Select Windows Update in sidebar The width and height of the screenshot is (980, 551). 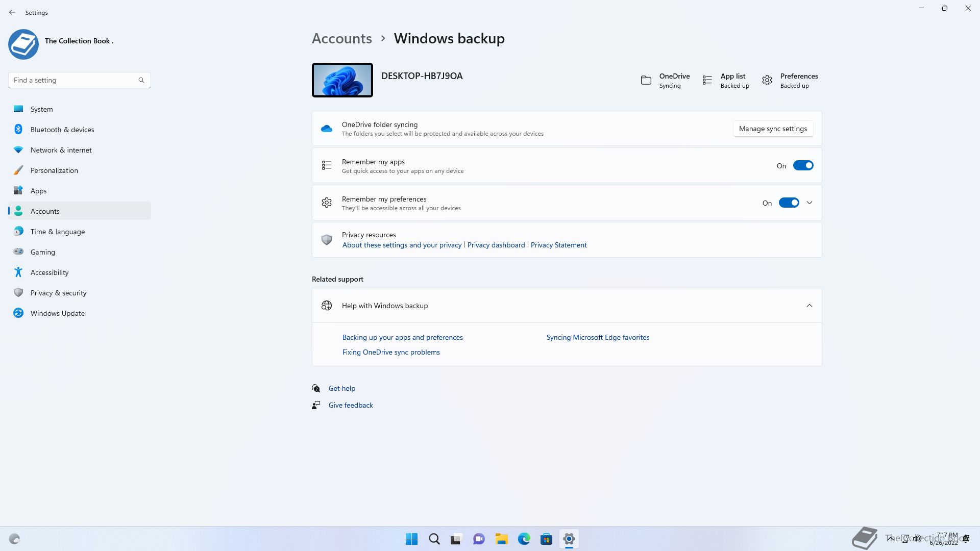(80, 313)
